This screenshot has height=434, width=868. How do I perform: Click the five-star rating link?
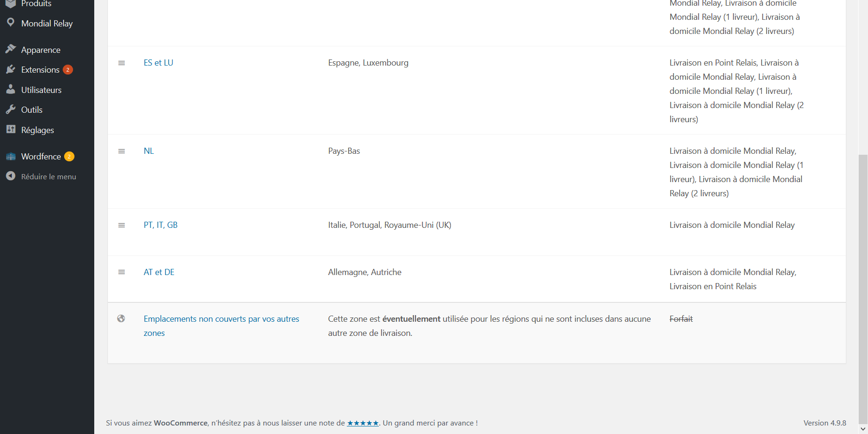tap(362, 423)
